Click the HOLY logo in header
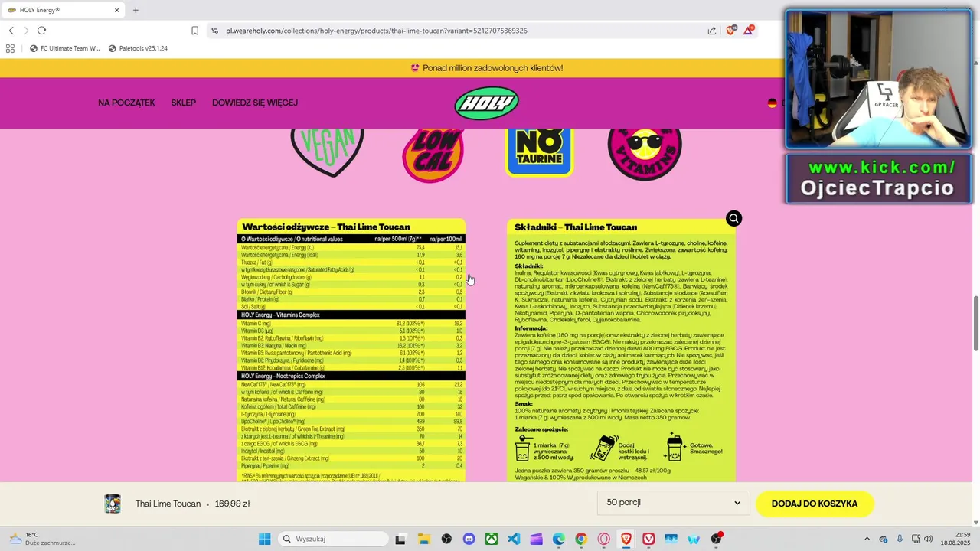Screen dimensions: 980x551 [x=487, y=103]
